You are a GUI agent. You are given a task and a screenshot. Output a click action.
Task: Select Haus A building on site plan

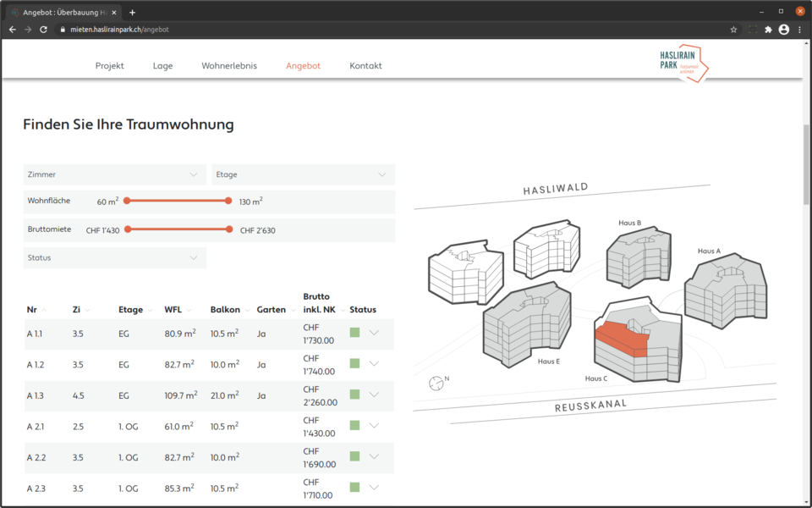click(x=726, y=291)
